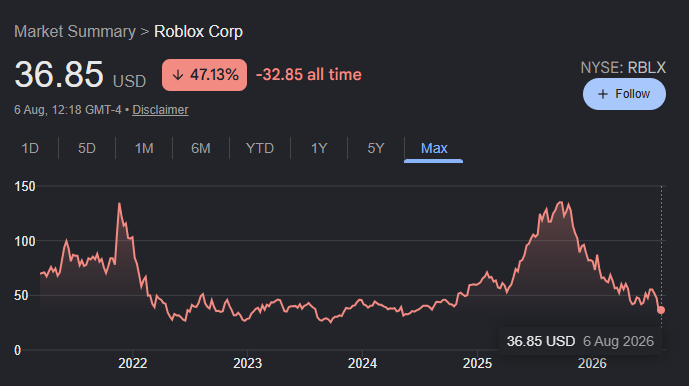Click the 2025 x-axis label

click(477, 364)
